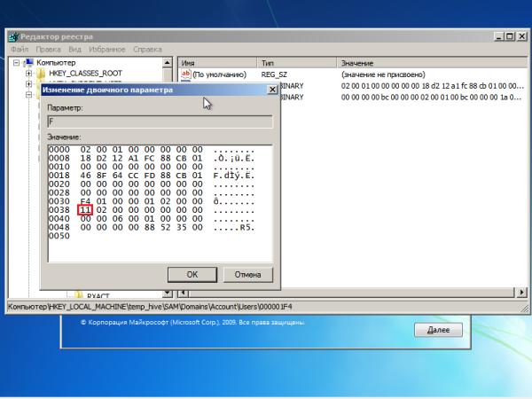Open the Правка menu
This screenshot has width=532, height=399.
coord(49,50)
